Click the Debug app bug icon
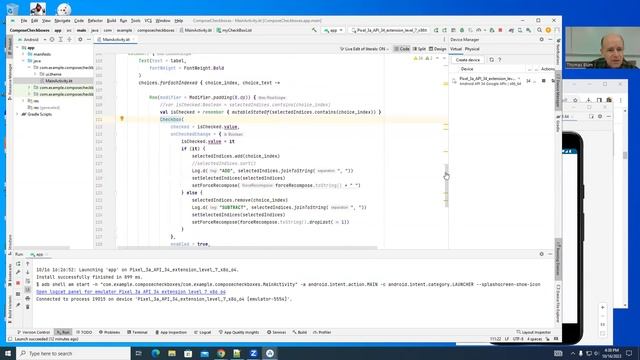 pos(462,30)
